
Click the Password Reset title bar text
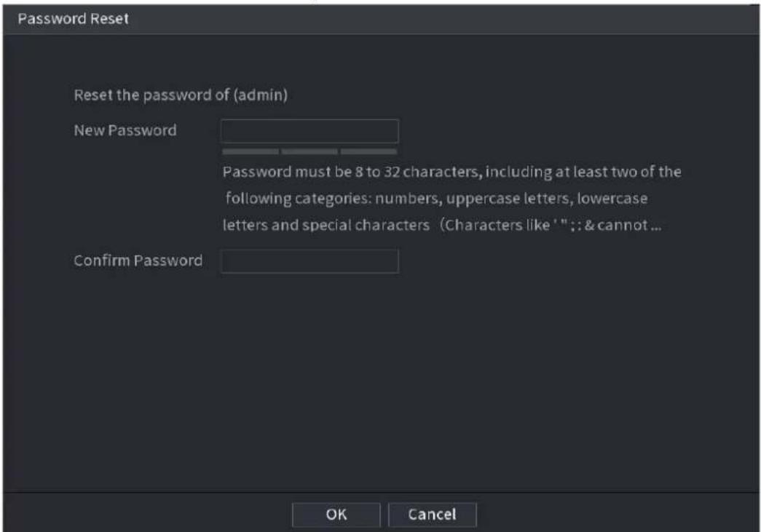point(74,19)
